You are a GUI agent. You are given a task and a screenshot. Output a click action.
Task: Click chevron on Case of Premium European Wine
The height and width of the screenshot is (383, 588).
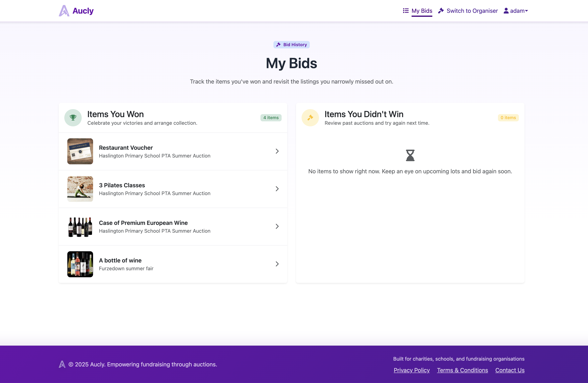pos(277,226)
